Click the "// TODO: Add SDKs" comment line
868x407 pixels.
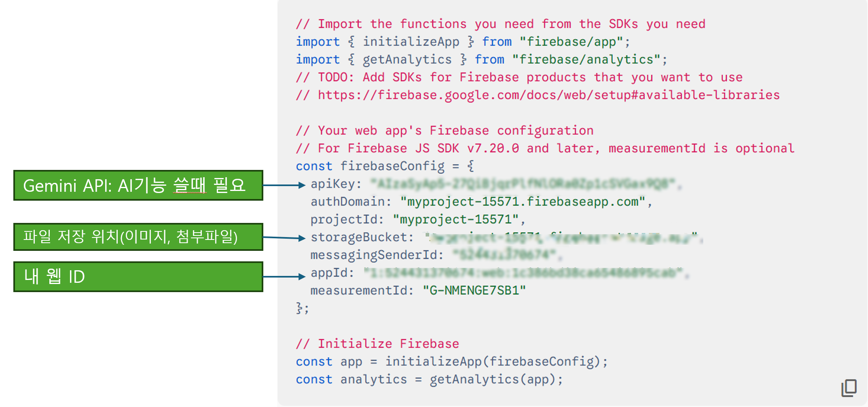click(x=519, y=77)
